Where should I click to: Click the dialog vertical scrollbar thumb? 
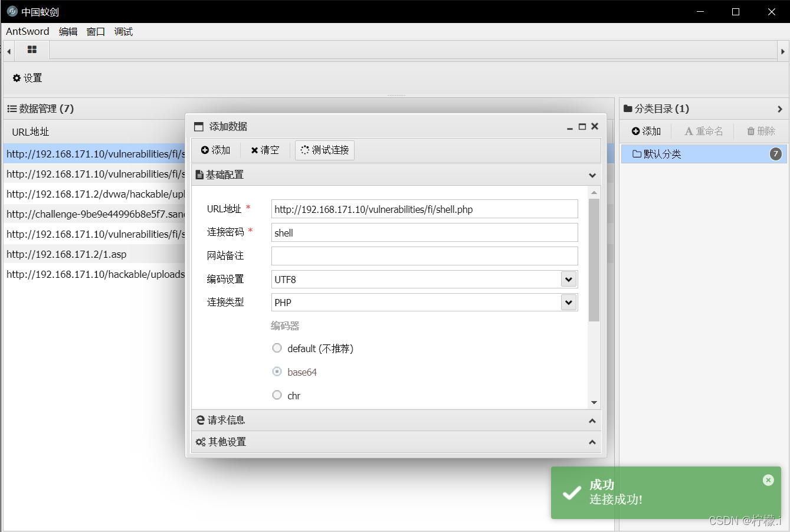[594, 260]
